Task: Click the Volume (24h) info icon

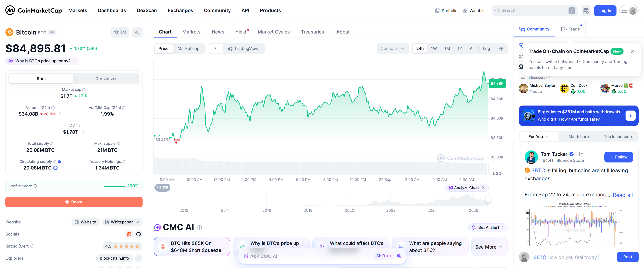Action: [53, 108]
